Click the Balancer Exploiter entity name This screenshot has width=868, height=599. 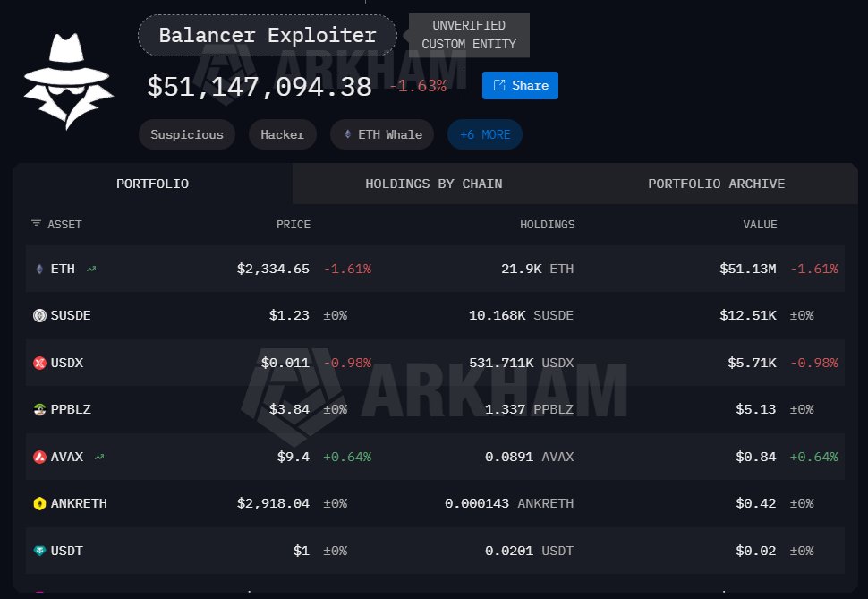[267, 36]
